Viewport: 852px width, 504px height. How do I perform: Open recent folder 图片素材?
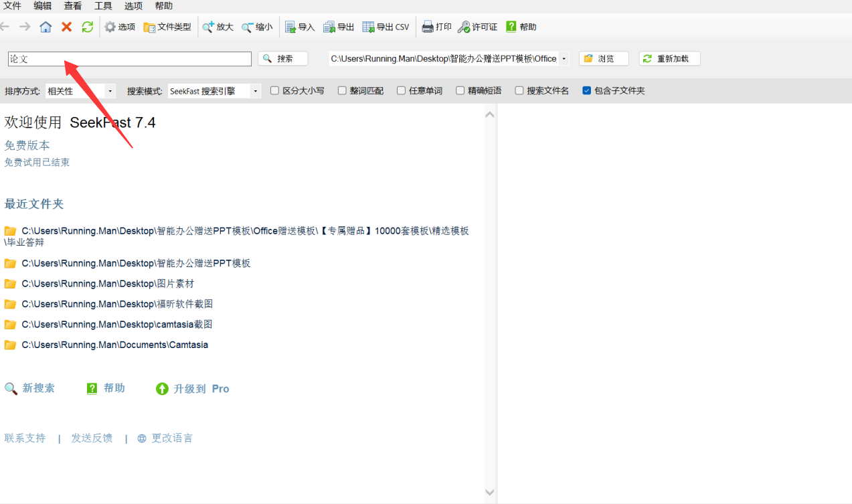tap(108, 284)
